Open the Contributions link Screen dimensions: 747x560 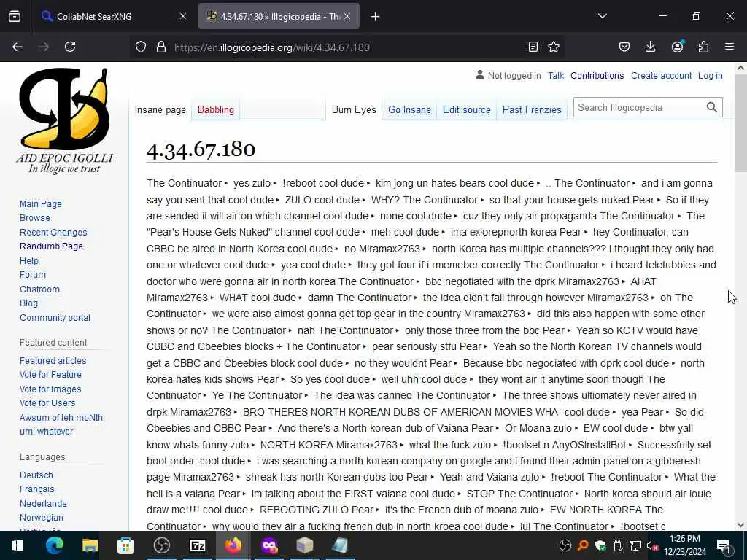pyautogui.click(x=597, y=76)
